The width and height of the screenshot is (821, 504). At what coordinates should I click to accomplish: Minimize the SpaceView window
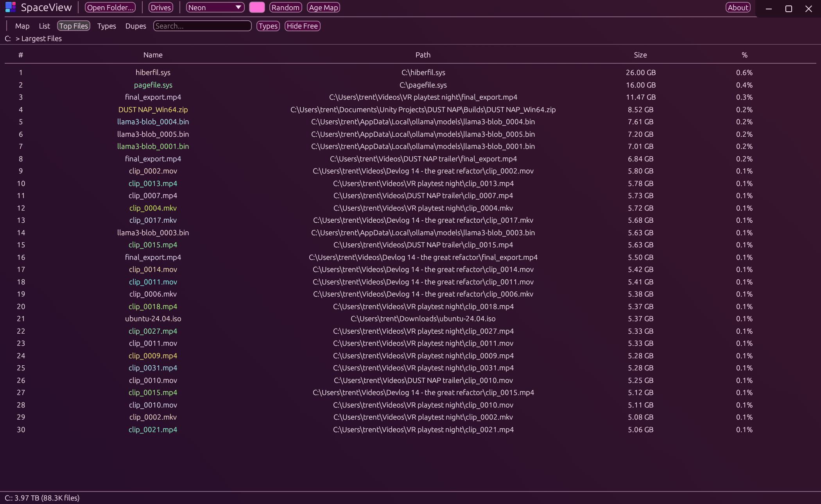click(x=769, y=8)
